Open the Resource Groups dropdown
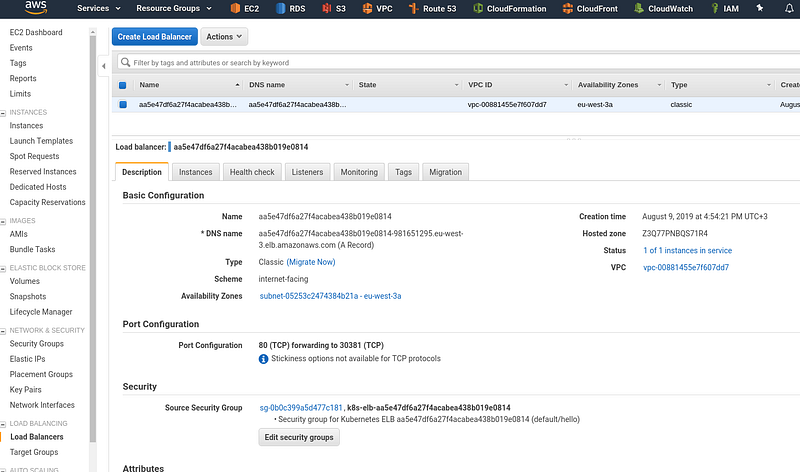Screen dimensions: 800x472 click(x=174, y=8)
